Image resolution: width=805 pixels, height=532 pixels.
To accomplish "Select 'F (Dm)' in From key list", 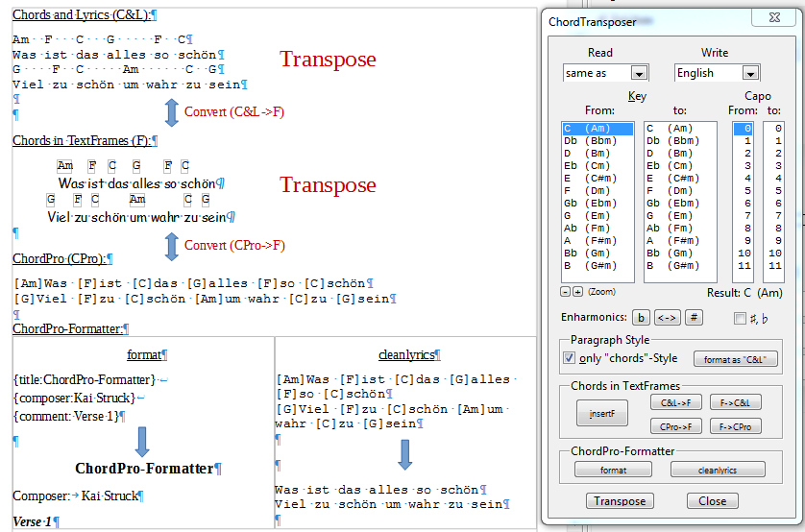I will [598, 191].
